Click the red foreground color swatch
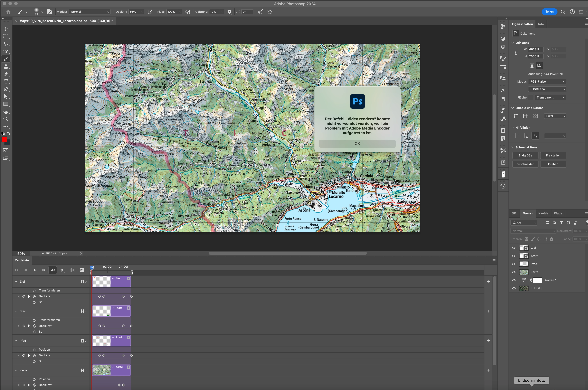This screenshot has height=390, width=588. tap(4, 139)
